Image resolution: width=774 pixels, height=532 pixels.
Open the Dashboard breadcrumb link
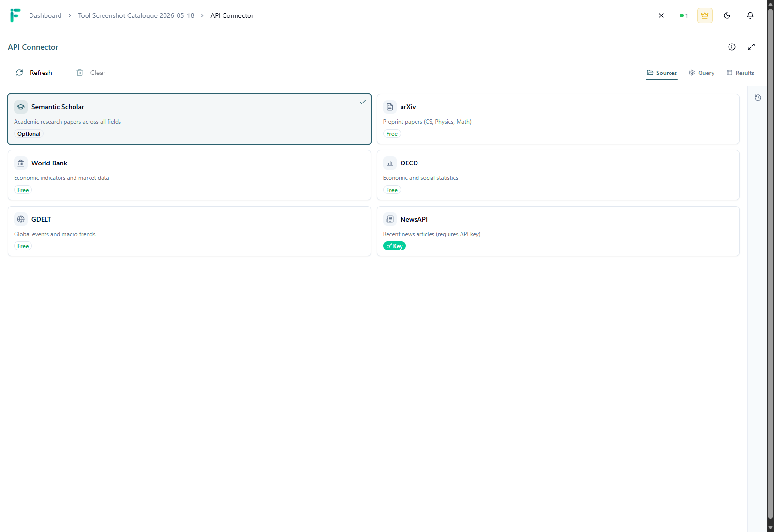(45, 15)
